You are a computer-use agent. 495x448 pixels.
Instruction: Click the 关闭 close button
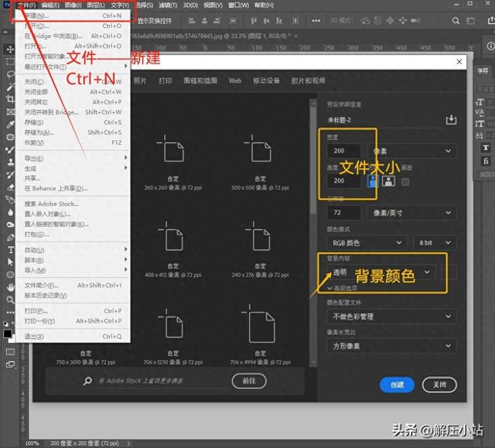[439, 385]
